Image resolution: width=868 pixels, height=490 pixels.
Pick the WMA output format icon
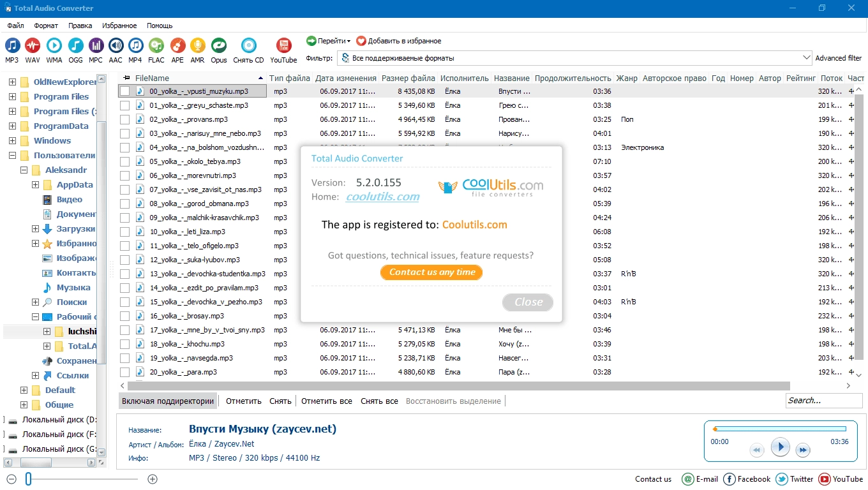[54, 45]
